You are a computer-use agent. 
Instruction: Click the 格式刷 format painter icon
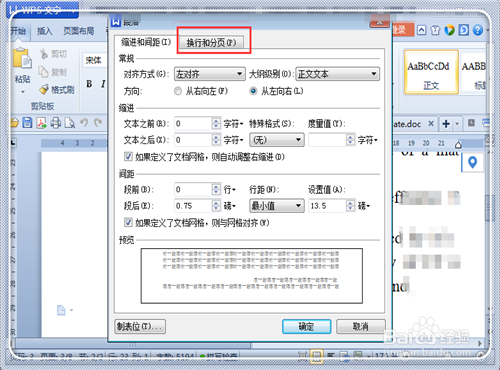(x=44, y=89)
